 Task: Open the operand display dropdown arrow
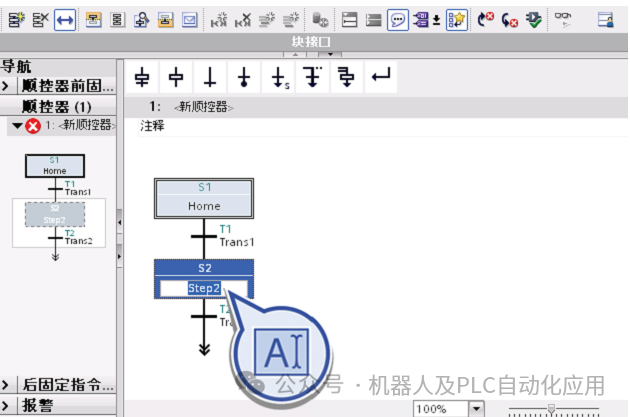click(x=437, y=20)
